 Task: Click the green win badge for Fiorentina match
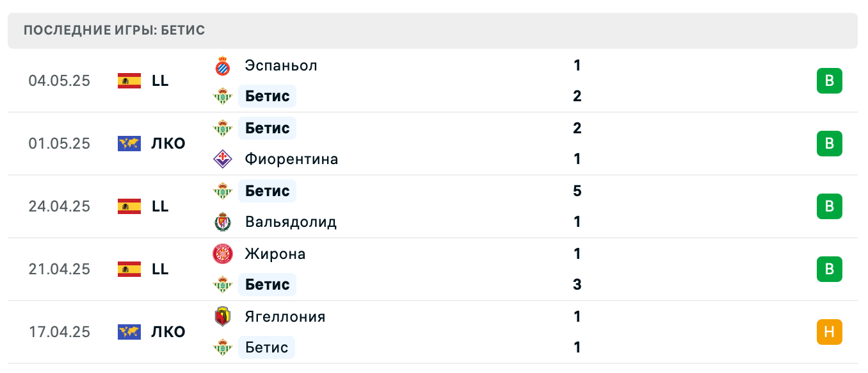coord(829,144)
